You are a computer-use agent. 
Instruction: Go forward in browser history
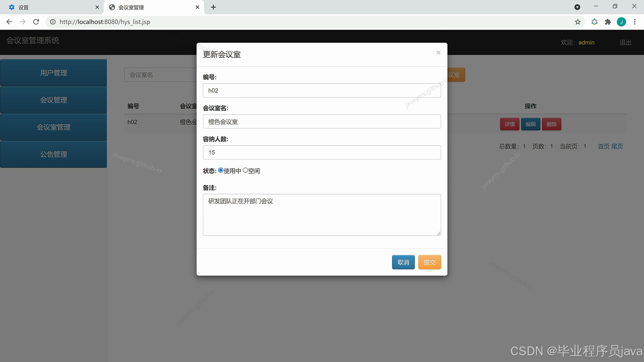click(x=22, y=22)
